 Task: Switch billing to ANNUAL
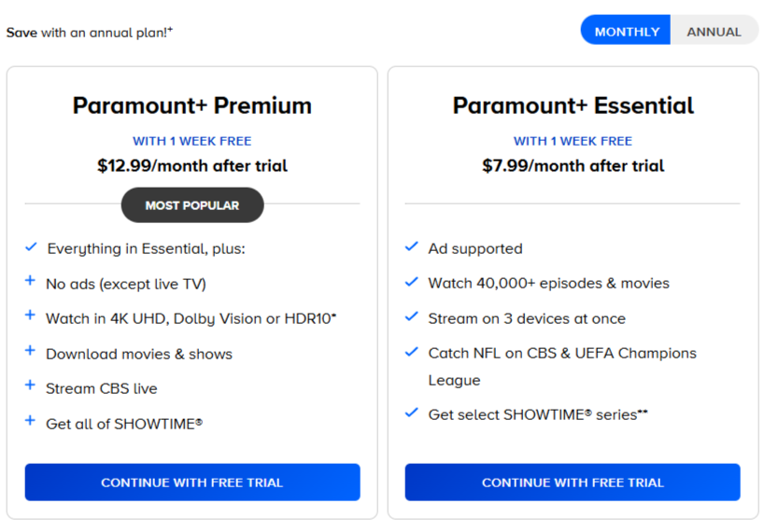pos(714,31)
